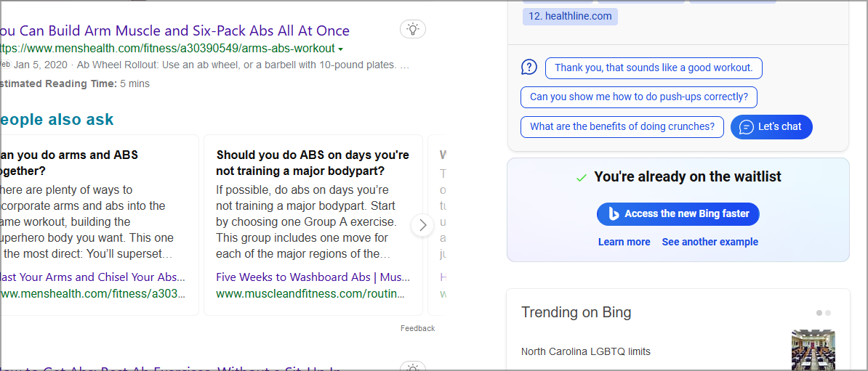Click See another example link
Screen dimensions: 868x371
click(x=710, y=242)
